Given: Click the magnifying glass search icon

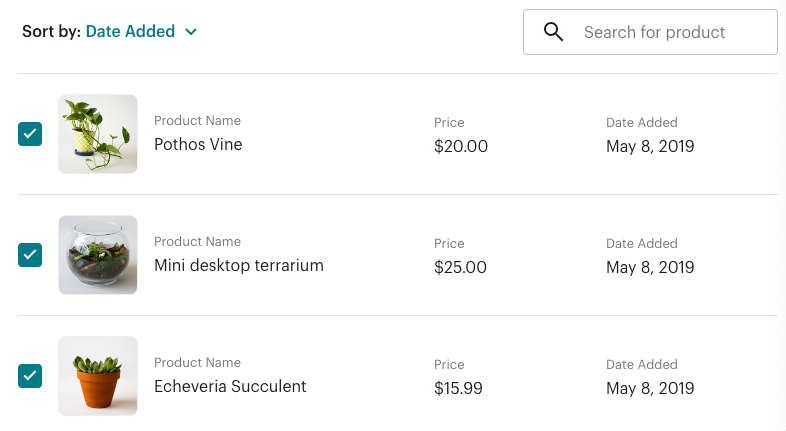Looking at the screenshot, I should (x=554, y=32).
